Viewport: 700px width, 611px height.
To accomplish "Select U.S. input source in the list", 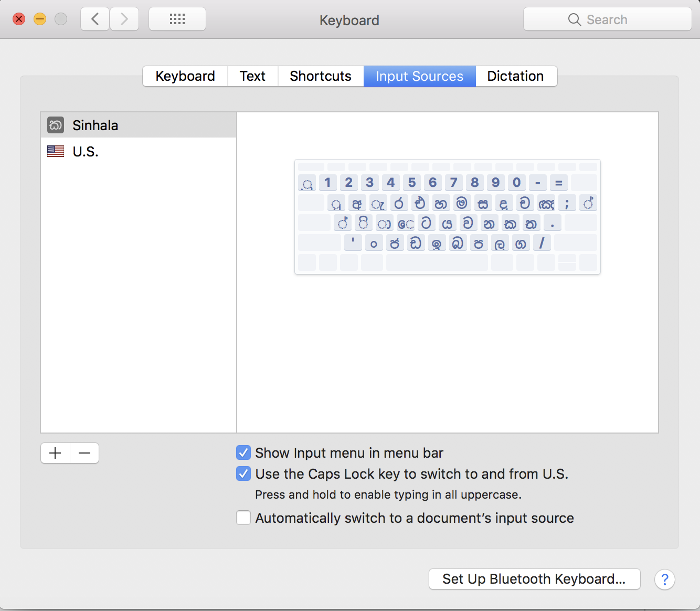I will tap(86, 151).
